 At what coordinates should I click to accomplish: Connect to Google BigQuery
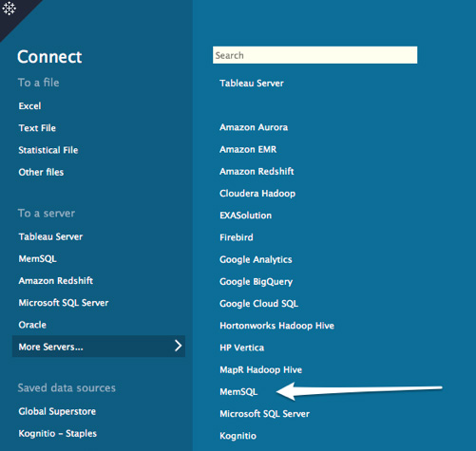(x=257, y=282)
